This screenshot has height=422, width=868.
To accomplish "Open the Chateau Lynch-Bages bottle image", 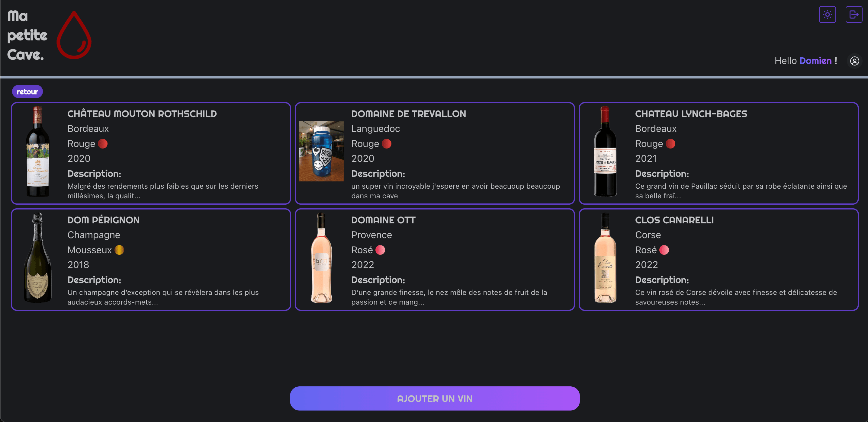I will 605,152.
